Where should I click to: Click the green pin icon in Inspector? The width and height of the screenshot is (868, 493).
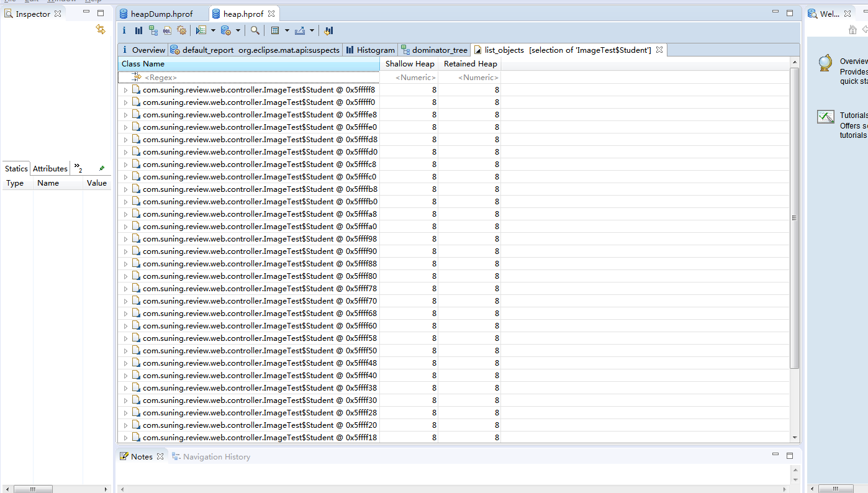[x=102, y=168]
